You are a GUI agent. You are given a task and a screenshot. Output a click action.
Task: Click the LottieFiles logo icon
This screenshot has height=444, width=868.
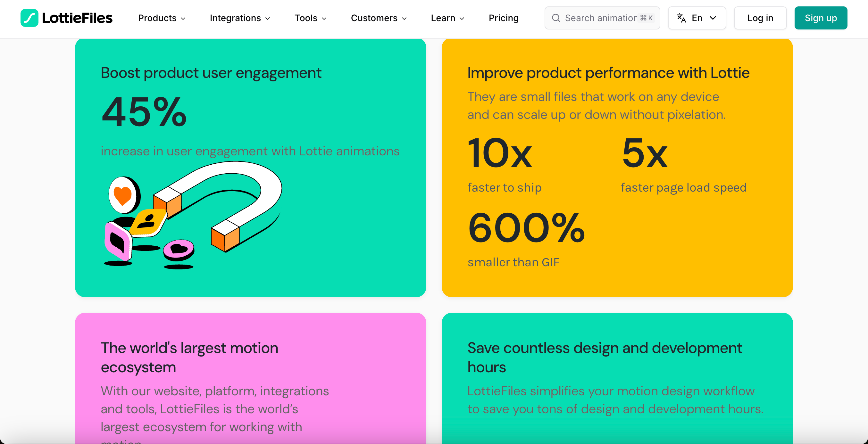click(x=29, y=18)
